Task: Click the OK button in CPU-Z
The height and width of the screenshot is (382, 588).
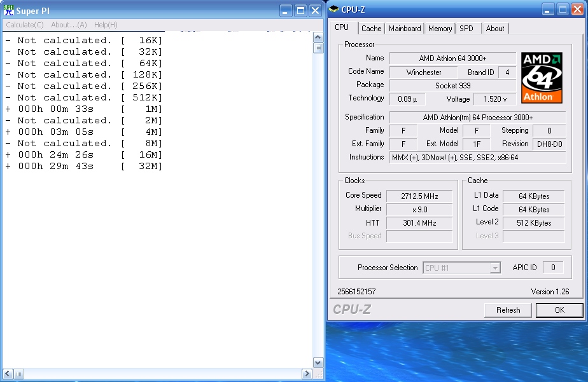Action: pos(559,310)
